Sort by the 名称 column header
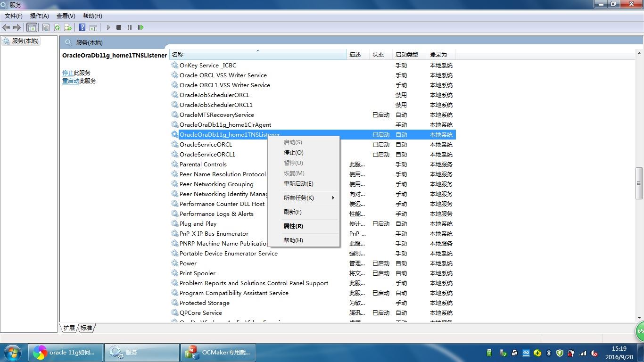 coord(258,55)
